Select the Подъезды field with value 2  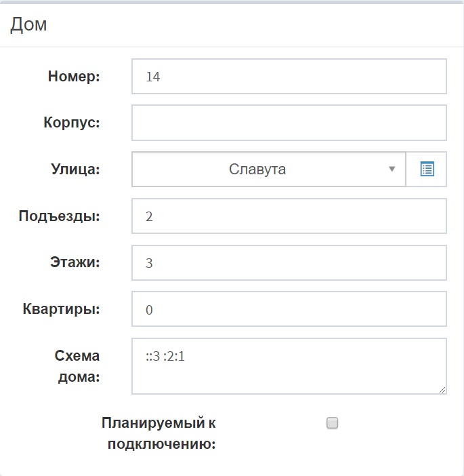click(x=289, y=216)
